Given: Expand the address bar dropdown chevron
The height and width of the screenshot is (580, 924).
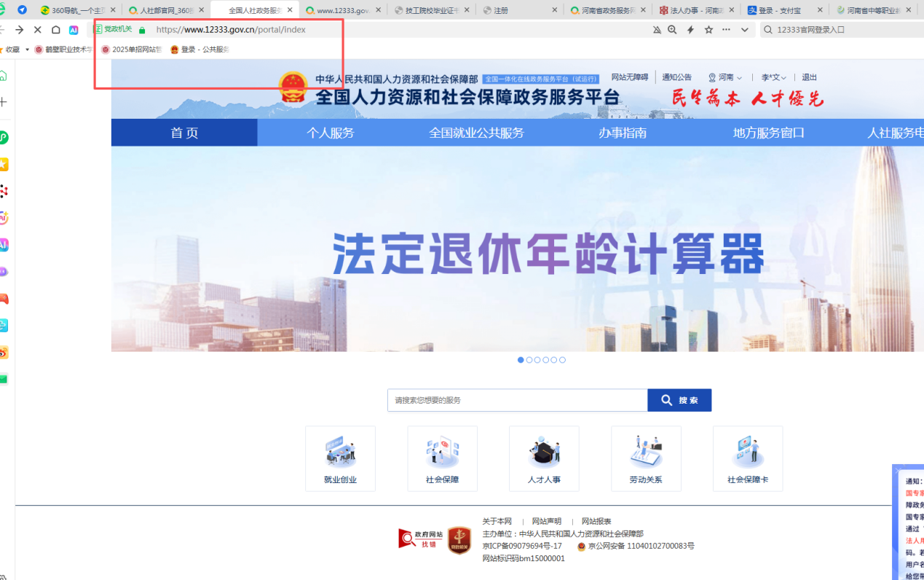Looking at the screenshot, I should 744,30.
